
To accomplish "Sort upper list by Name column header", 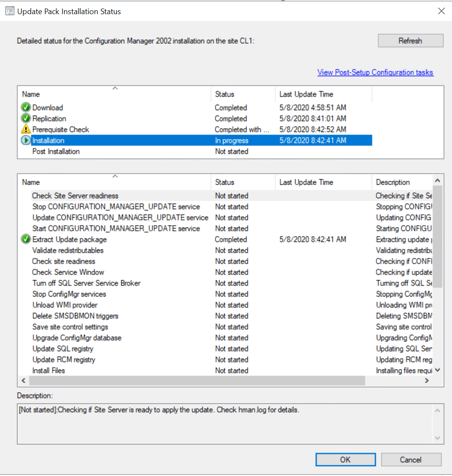I will tap(114, 94).
